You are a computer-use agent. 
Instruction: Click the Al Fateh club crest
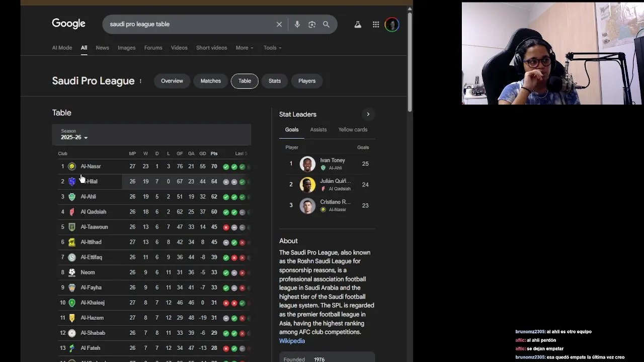(72, 347)
